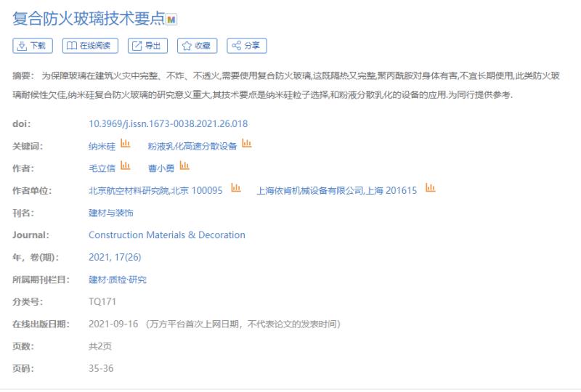Open keyword link 粉液乳化高速分散设备

(x=192, y=147)
